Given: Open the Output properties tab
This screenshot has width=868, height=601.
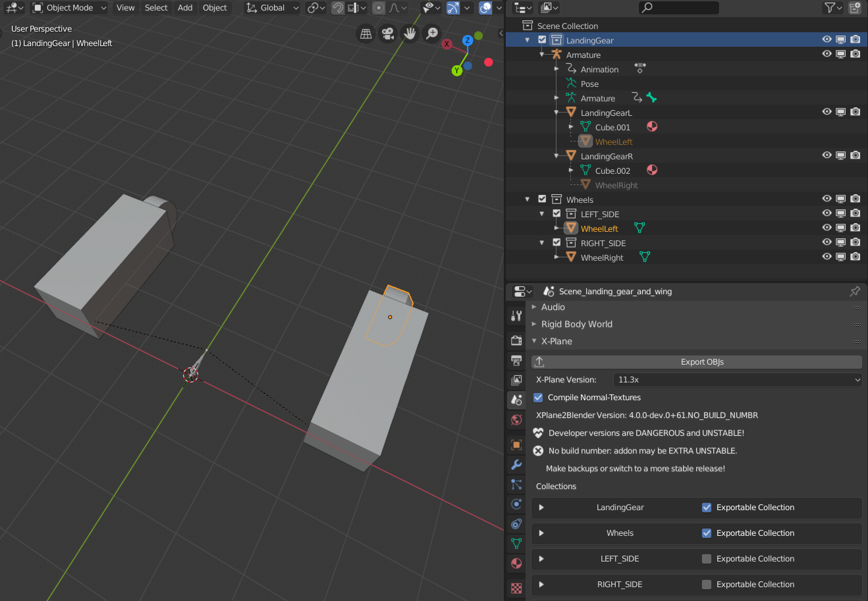Looking at the screenshot, I should [x=516, y=360].
